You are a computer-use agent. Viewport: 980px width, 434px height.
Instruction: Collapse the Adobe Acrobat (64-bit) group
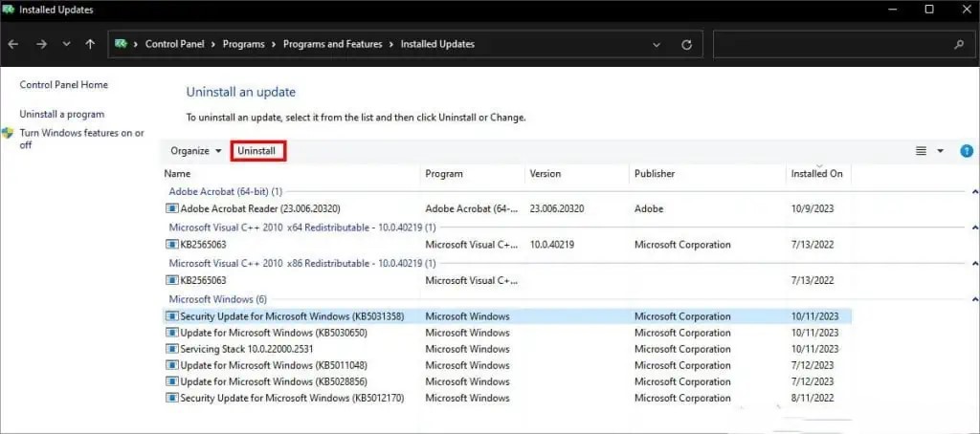[x=975, y=192]
